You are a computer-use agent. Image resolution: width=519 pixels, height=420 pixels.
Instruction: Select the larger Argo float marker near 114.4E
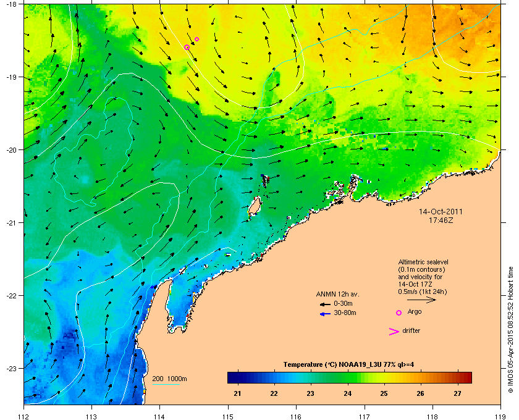tap(187, 48)
